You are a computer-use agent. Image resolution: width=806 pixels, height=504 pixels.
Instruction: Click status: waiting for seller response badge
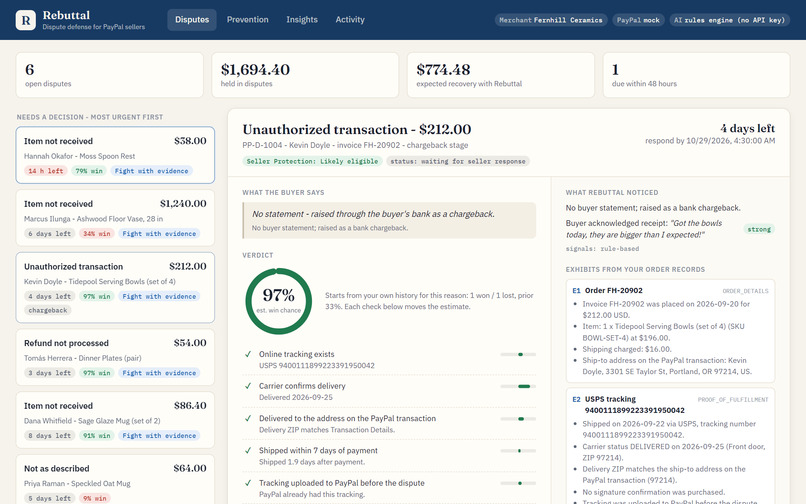point(457,161)
